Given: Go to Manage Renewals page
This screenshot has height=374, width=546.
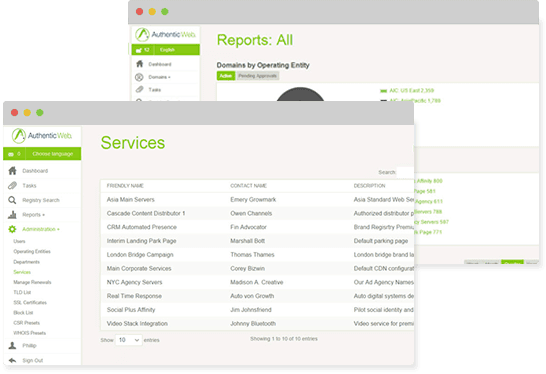Looking at the screenshot, I should point(32,282).
